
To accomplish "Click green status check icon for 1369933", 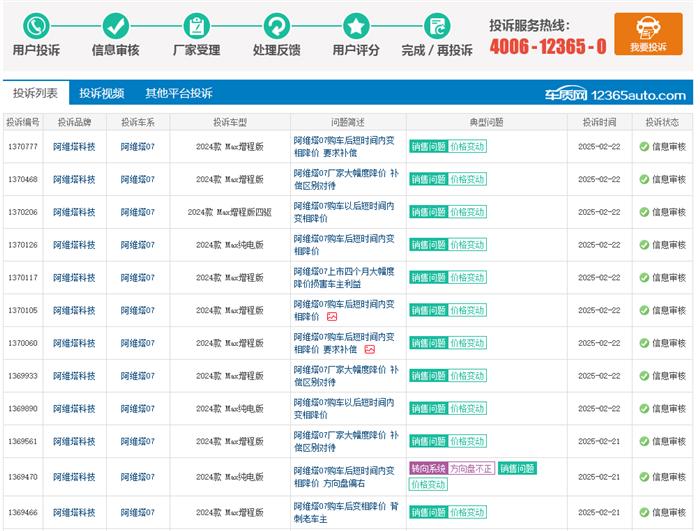I will (644, 376).
